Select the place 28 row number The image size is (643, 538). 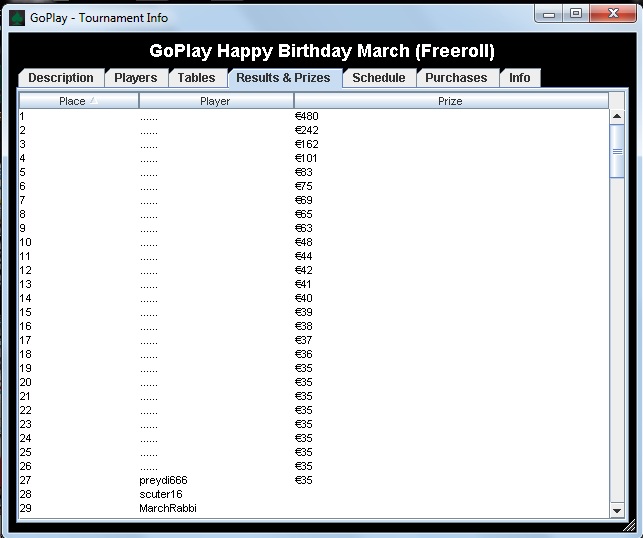point(25,494)
